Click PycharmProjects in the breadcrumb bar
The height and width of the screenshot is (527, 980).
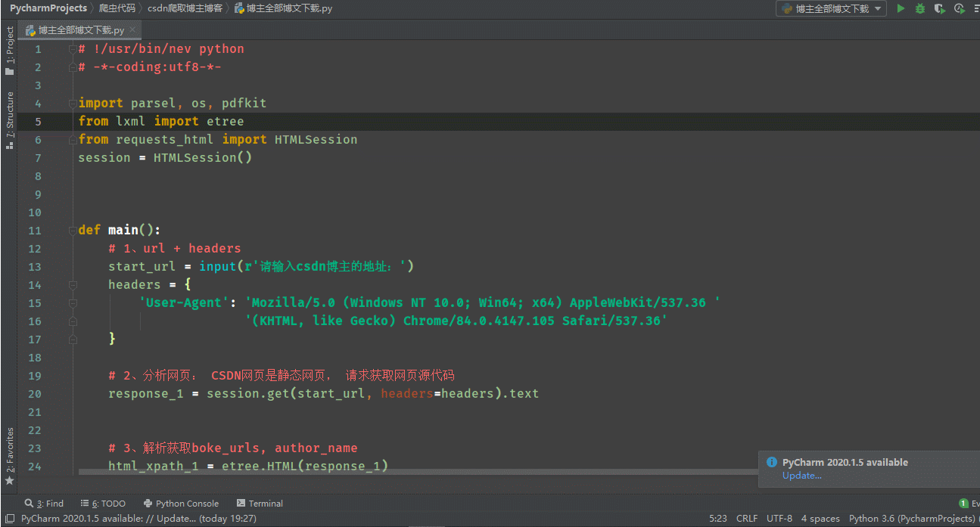pyautogui.click(x=48, y=8)
